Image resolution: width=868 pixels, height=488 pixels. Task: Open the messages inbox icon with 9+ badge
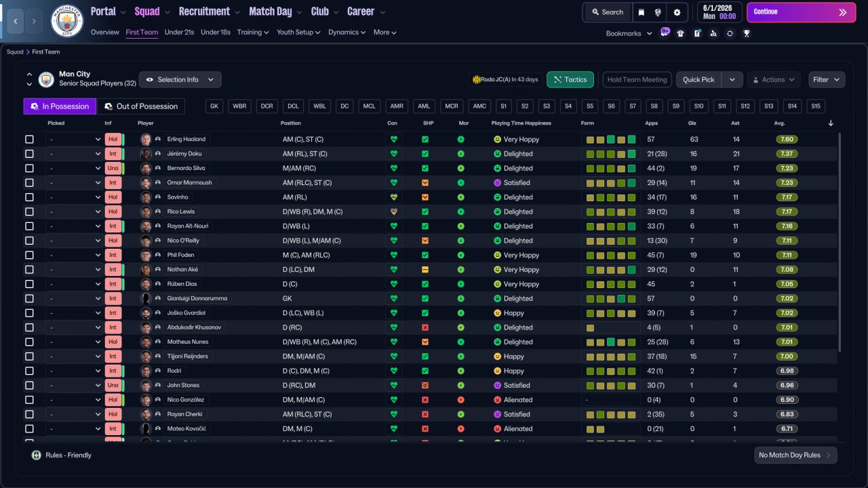pyautogui.click(x=664, y=33)
